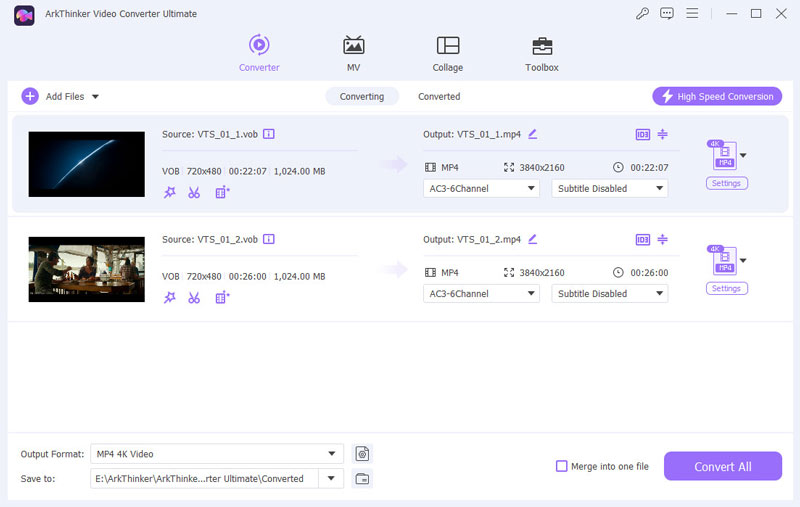Rename output VTS_01_1.mp4 with pencil icon
Viewport: 800px width, 507px height.
(x=533, y=134)
